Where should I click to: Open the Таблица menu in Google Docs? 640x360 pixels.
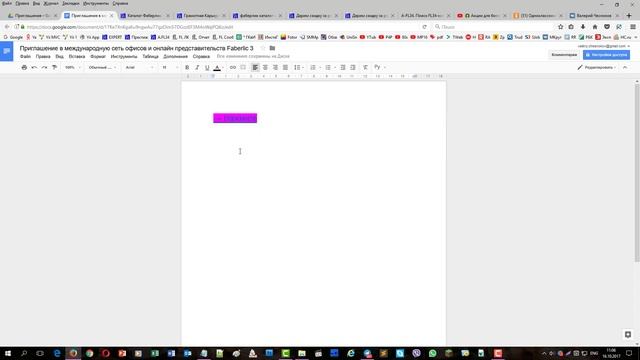click(x=150, y=56)
